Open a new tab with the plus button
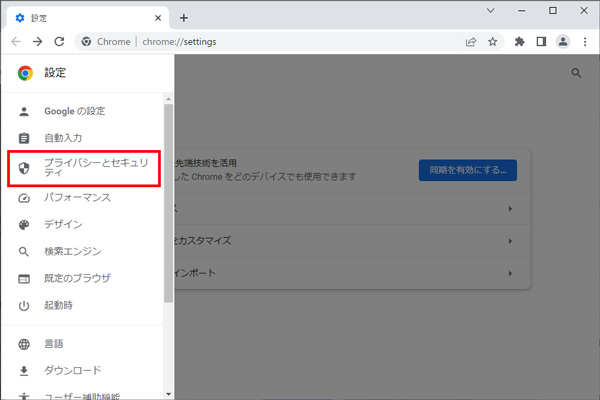The width and height of the screenshot is (600, 400). pyautogui.click(x=184, y=18)
